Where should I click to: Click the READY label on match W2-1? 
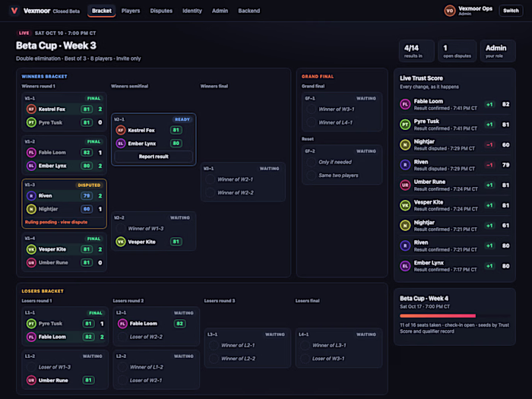click(182, 119)
